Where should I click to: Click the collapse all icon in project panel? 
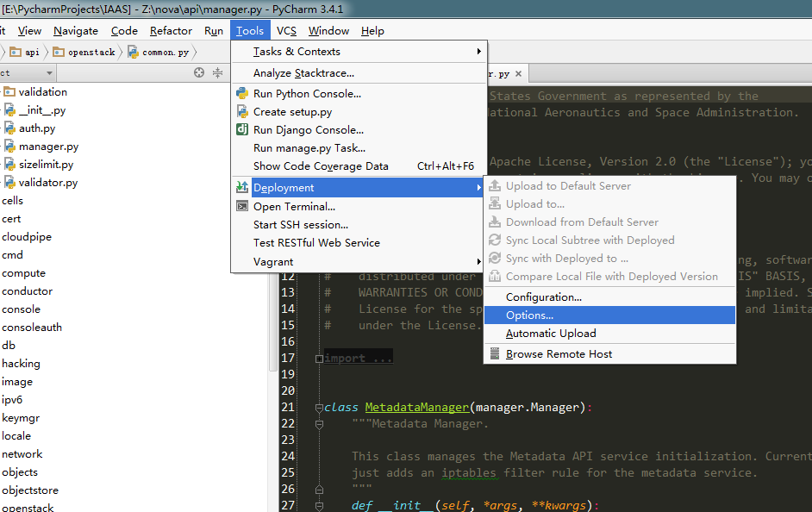217,72
